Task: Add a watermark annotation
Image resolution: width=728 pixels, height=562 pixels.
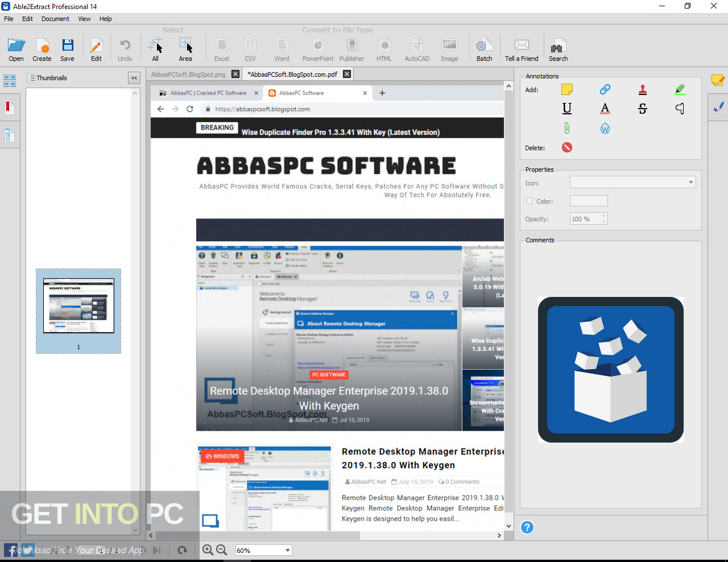Action: coord(605,129)
